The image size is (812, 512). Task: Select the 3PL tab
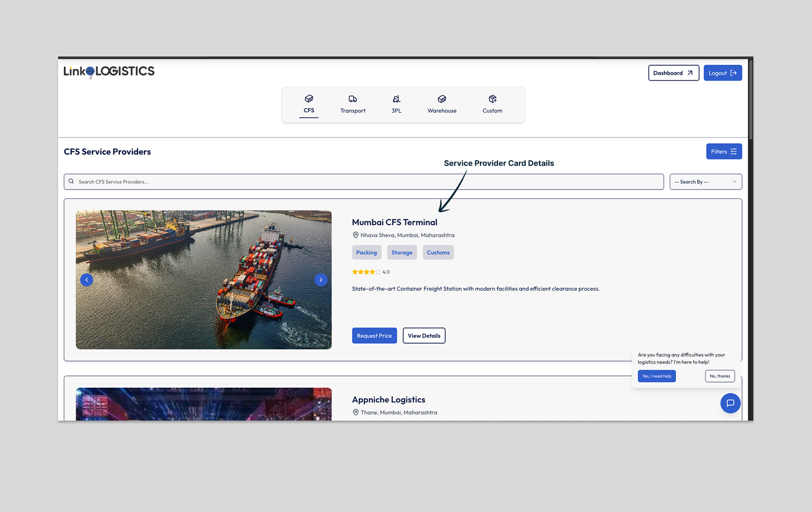point(396,104)
